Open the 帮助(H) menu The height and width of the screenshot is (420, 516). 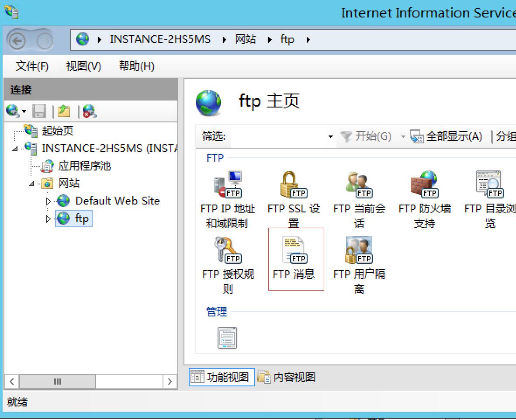coord(136,66)
